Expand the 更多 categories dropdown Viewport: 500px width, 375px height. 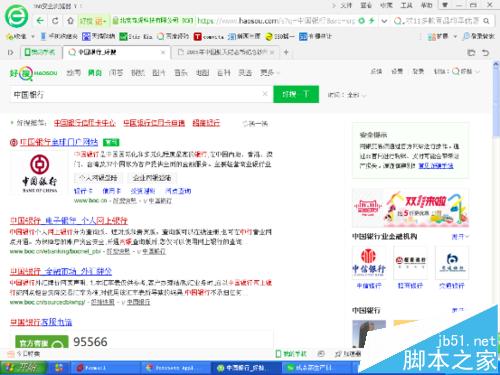[x=269, y=72]
